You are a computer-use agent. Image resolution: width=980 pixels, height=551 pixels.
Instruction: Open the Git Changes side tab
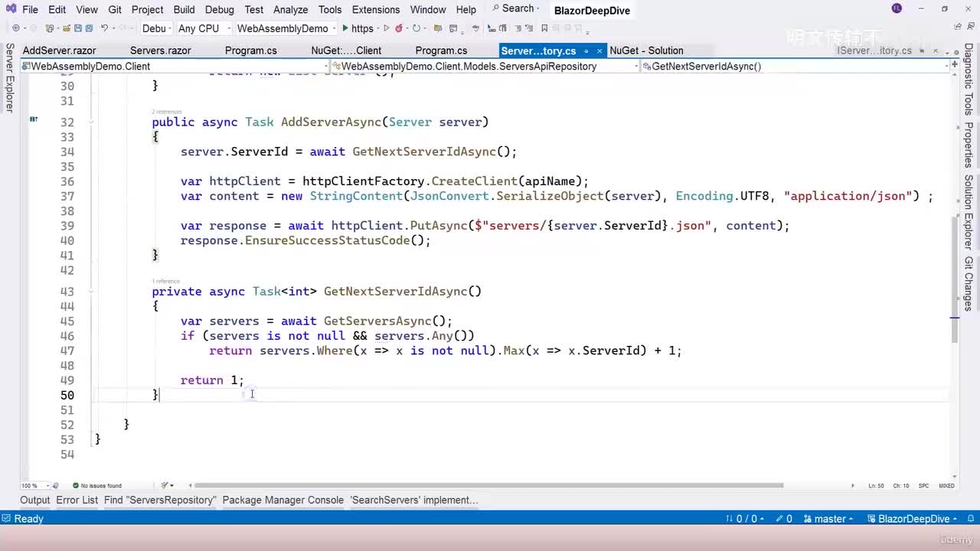(x=969, y=283)
